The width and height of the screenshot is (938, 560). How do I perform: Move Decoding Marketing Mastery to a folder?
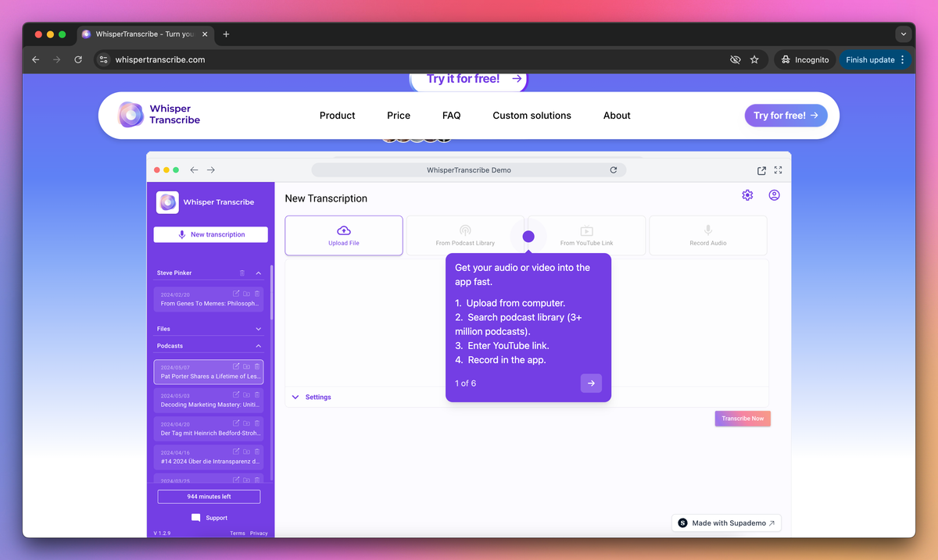coord(246,394)
